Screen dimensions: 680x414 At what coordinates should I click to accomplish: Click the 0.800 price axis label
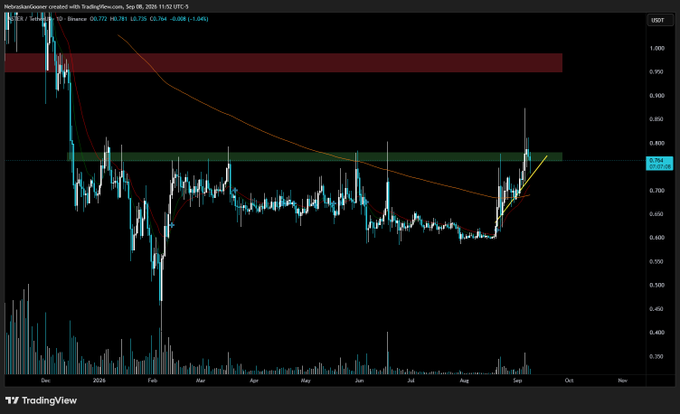(657, 143)
